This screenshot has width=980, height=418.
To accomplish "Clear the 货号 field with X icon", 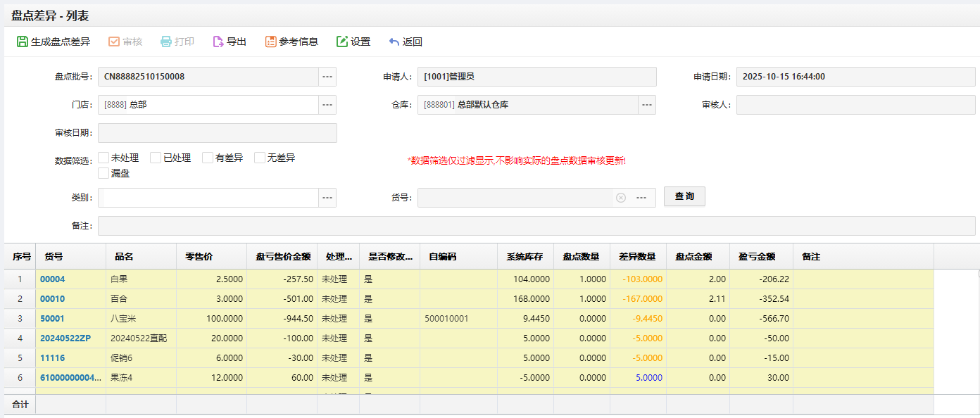I will 621,198.
